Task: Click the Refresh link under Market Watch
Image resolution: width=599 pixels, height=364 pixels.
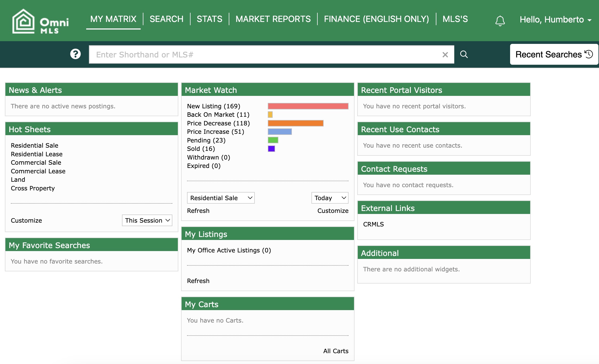Action: tap(198, 211)
